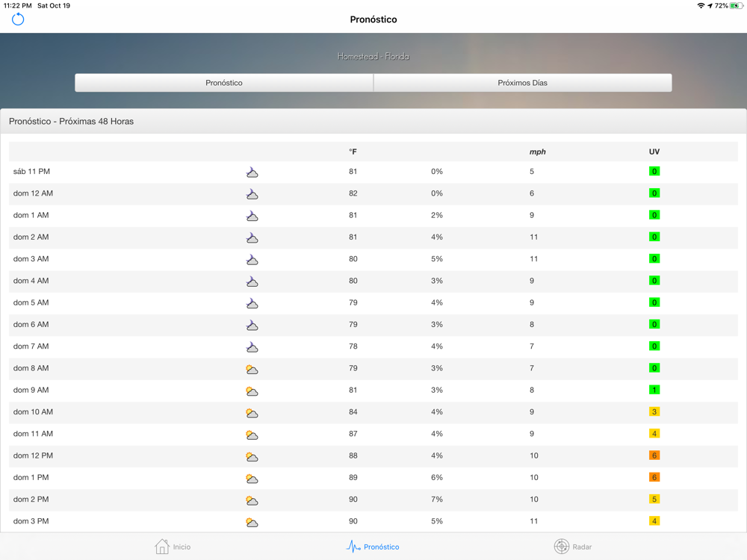Click the partly sunny icon for dom 8 AM
Image resolution: width=747 pixels, height=560 pixels.
tap(252, 369)
